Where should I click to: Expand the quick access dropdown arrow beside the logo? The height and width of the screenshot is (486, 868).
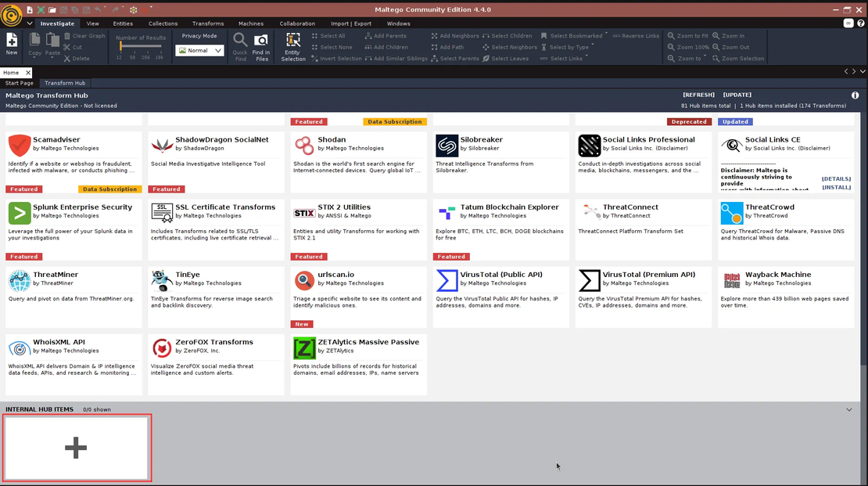[x=30, y=23]
